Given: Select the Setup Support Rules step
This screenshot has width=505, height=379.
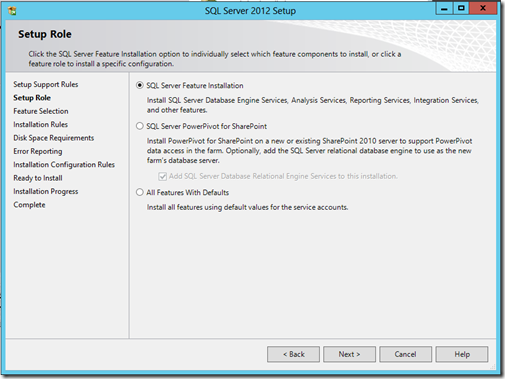Looking at the screenshot, I should point(46,84).
